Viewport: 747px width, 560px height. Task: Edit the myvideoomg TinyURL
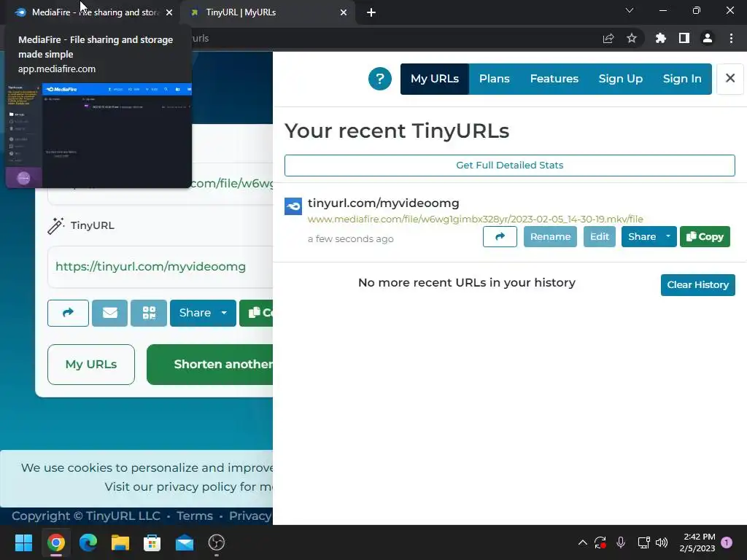600,237
